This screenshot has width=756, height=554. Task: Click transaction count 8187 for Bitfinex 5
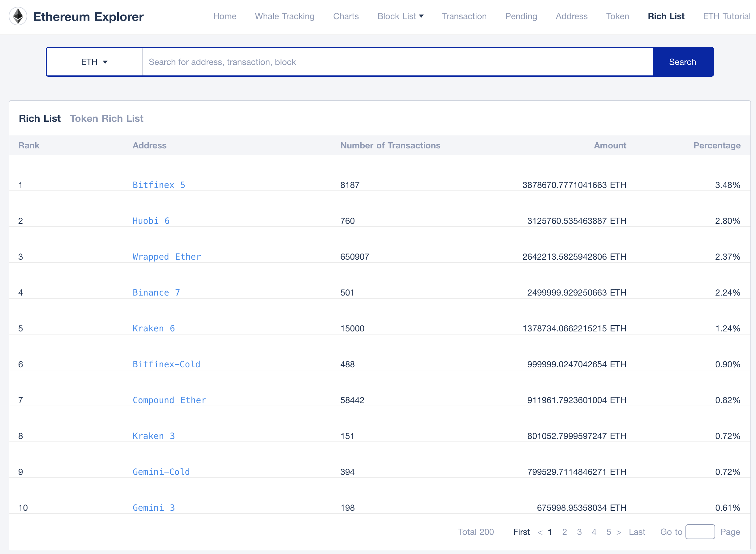(350, 185)
